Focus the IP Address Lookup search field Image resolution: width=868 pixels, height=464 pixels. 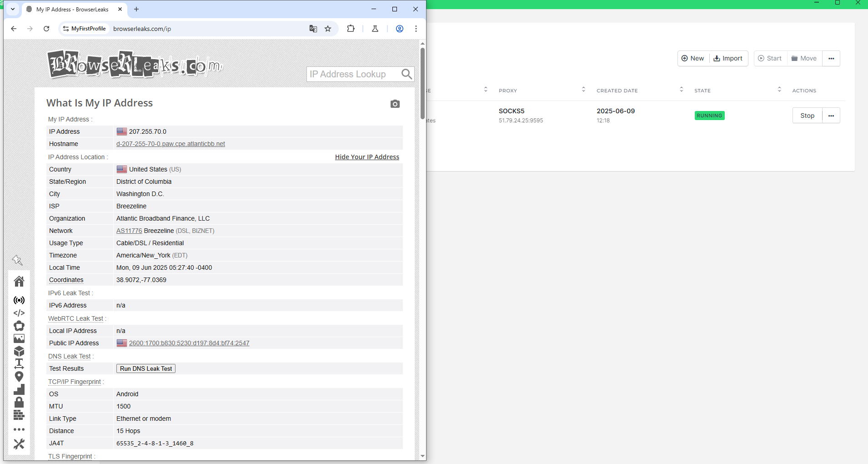(x=352, y=74)
